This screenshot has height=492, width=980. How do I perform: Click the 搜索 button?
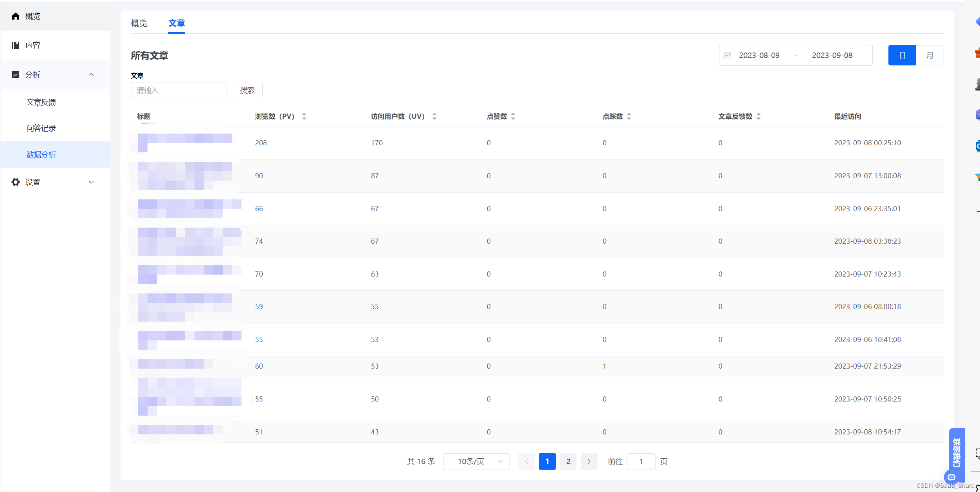point(247,90)
